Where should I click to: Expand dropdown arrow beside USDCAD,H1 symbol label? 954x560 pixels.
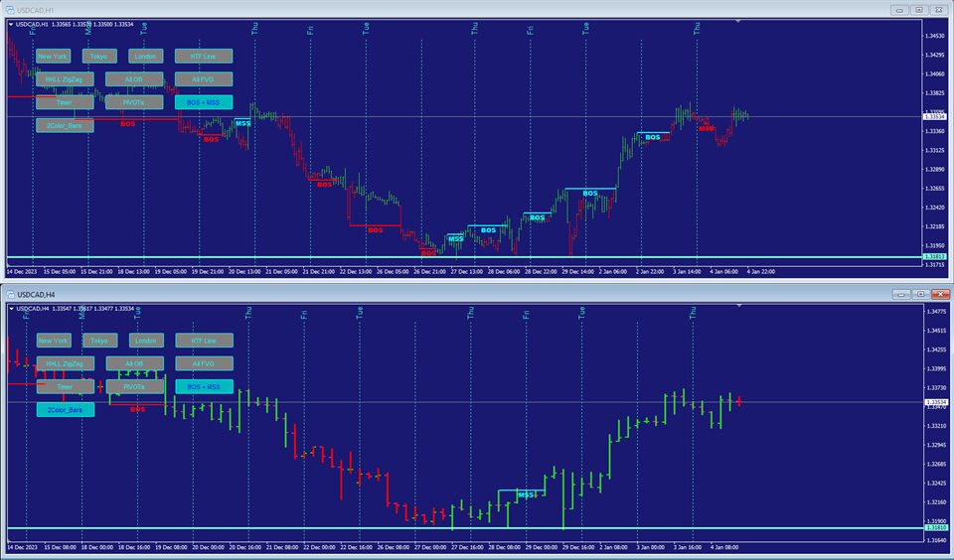(11, 24)
